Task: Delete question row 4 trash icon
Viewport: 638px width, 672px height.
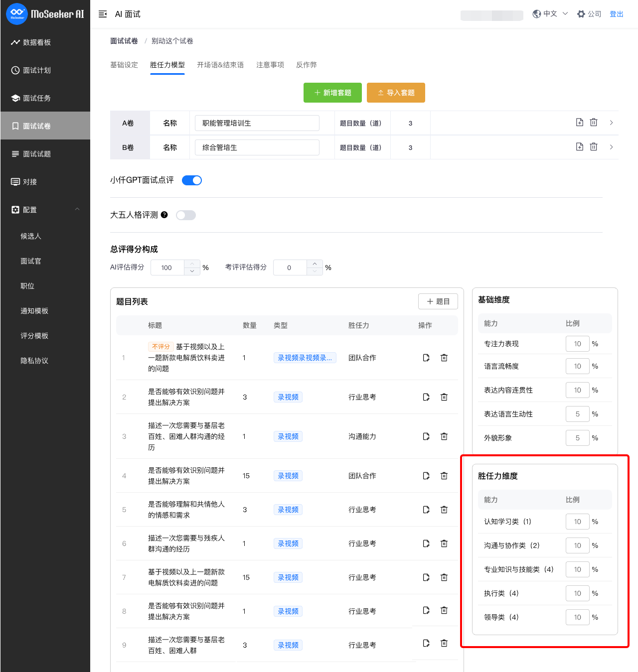Action: pos(444,476)
